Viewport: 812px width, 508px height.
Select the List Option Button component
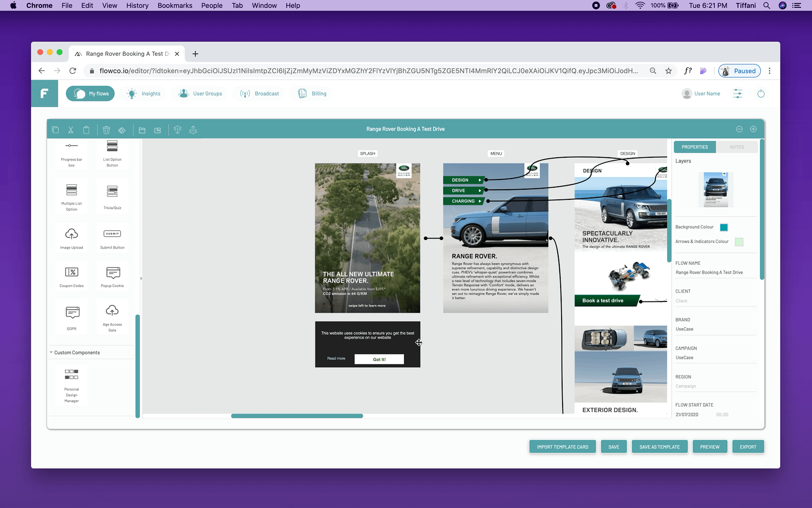tap(112, 154)
